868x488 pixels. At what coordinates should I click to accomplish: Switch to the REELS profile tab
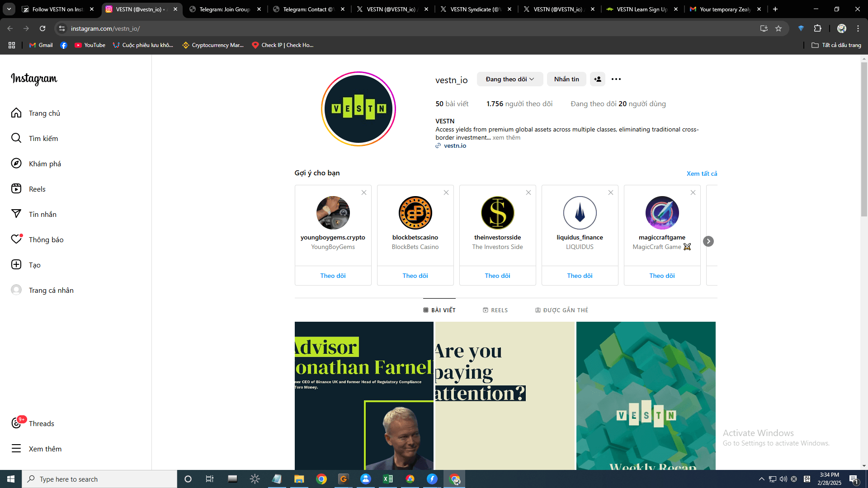495,310
